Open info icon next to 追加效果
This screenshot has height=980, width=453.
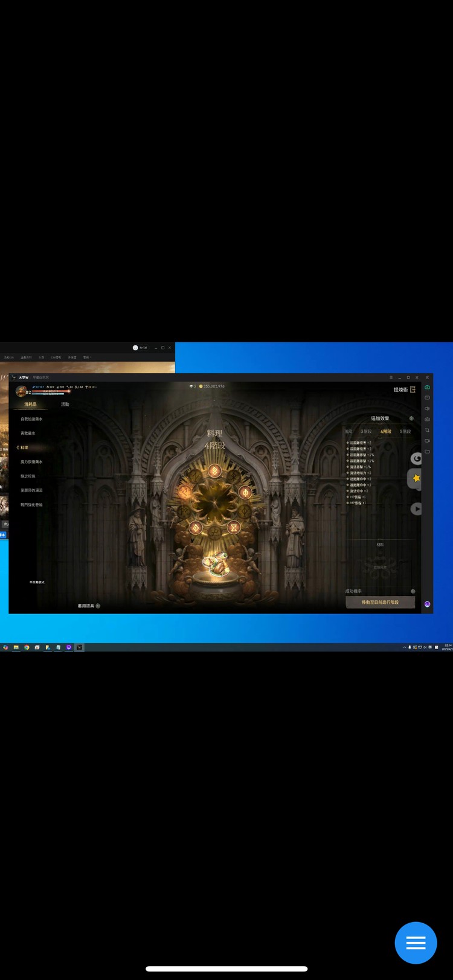tap(411, 418)
